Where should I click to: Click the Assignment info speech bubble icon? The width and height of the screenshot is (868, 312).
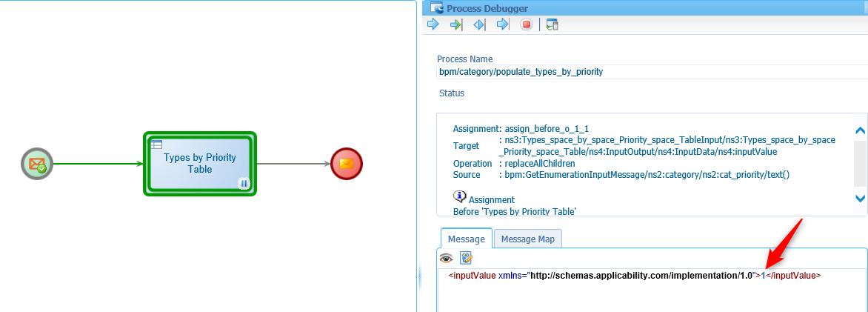(x=459, y=197)
